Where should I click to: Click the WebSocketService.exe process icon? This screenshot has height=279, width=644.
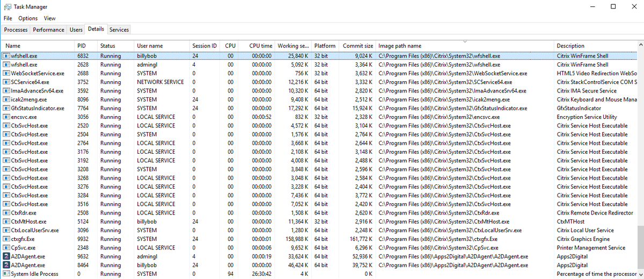pyautogui.click(x=6, y=73)
